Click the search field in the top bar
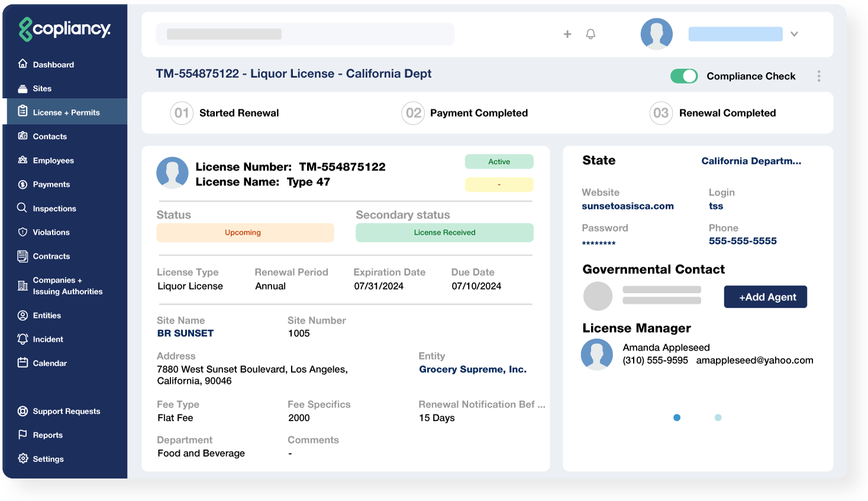 [305, 34]
